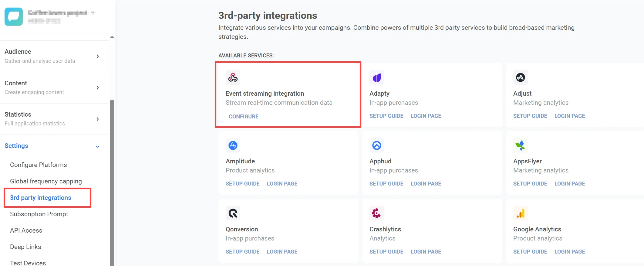Collapse the Settings section chevron

pyautogui.click(x=98, y=147)
